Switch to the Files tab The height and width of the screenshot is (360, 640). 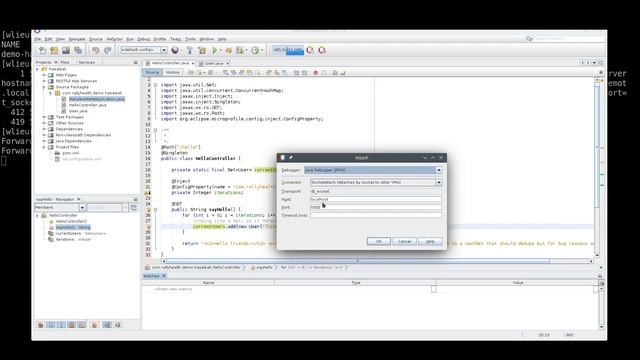pos(65,62)
